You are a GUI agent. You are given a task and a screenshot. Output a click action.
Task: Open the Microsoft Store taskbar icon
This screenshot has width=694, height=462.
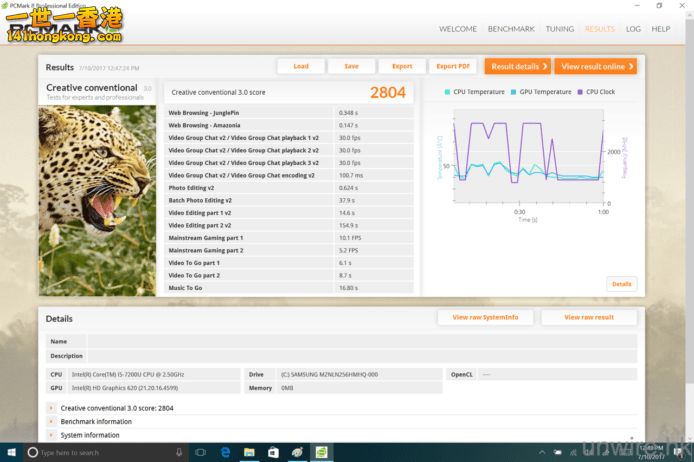pos(273,452)
